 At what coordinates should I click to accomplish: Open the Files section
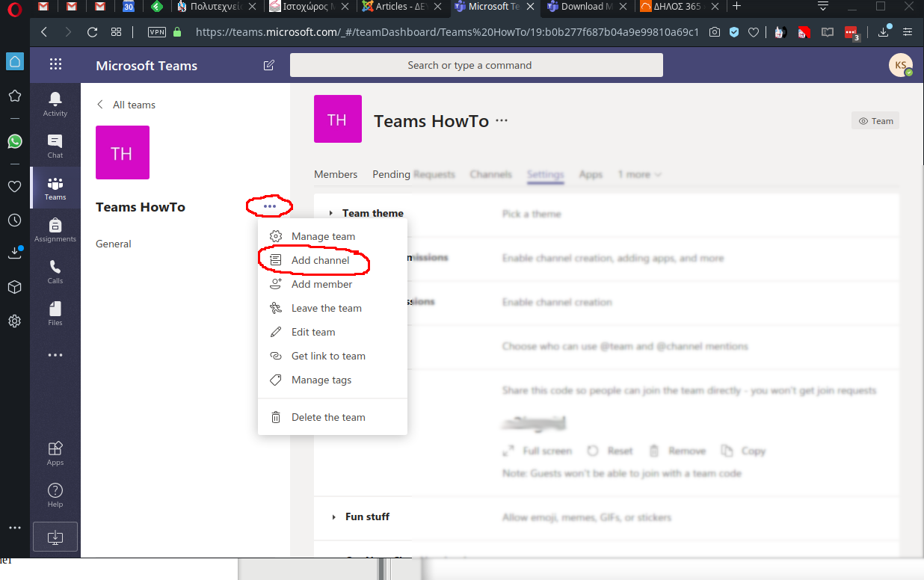coord(55,312)
